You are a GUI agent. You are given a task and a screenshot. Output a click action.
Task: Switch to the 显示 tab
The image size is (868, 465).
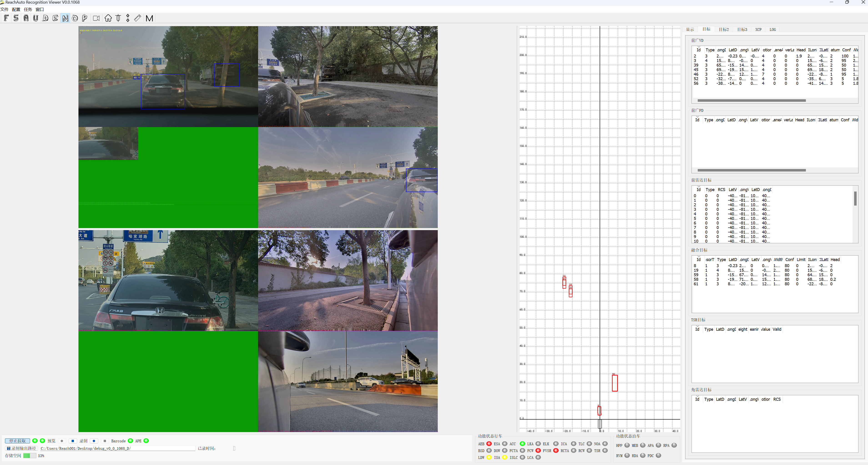[x=690, y=30]
